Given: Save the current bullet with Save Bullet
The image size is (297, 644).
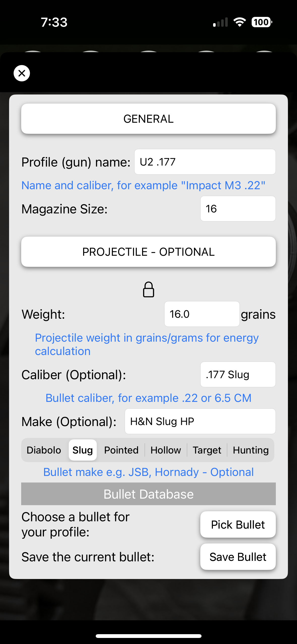Looking at the screenshot, I should [x=238, y=557].
